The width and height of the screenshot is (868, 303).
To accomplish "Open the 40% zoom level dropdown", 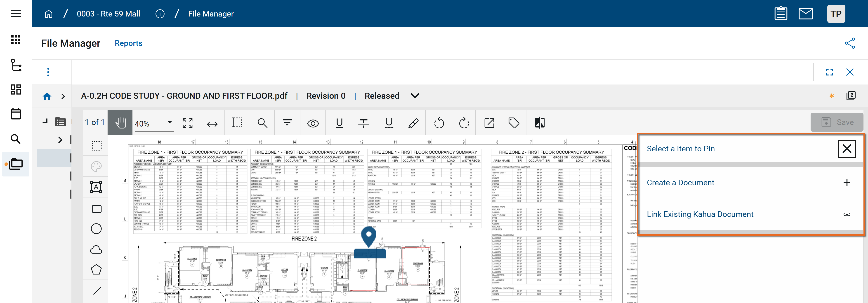I will coord(170,122).
